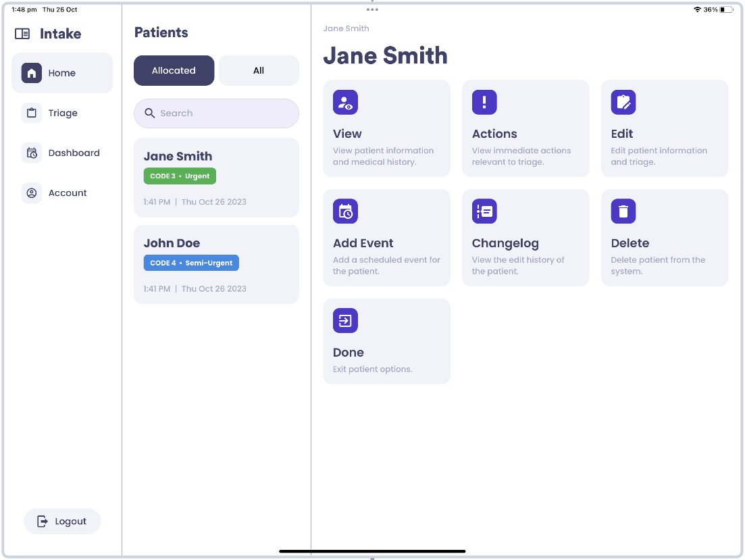Switch to the All patients tab

pos(259,70)
